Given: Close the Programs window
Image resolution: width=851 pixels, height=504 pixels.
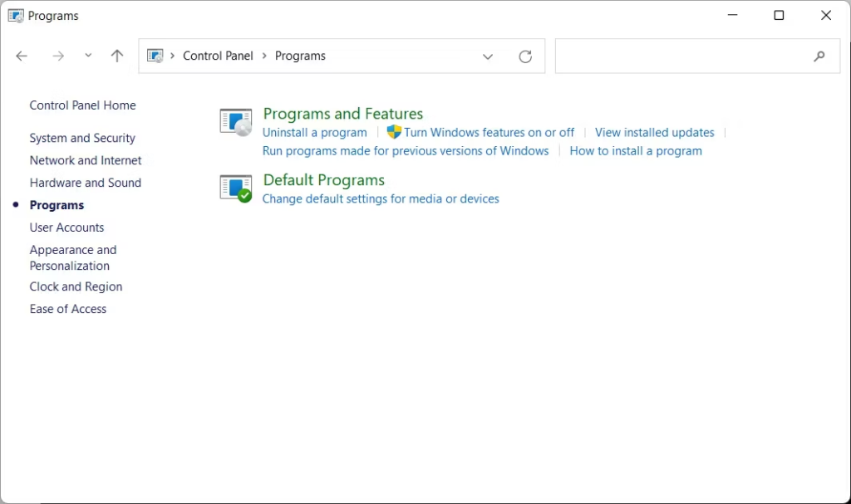Looking at the screenshot, I should tap(826, 15).
